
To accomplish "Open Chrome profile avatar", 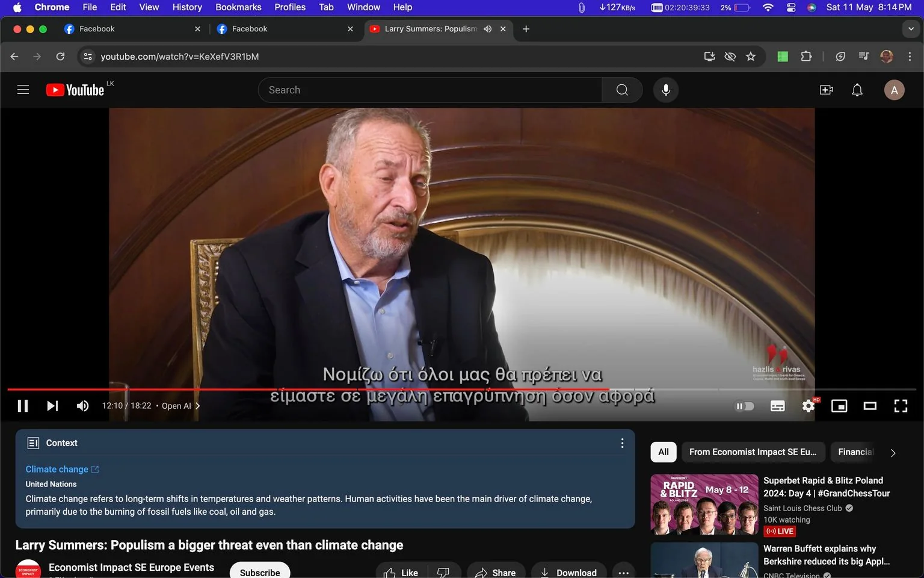I will (x=887, y=57).
